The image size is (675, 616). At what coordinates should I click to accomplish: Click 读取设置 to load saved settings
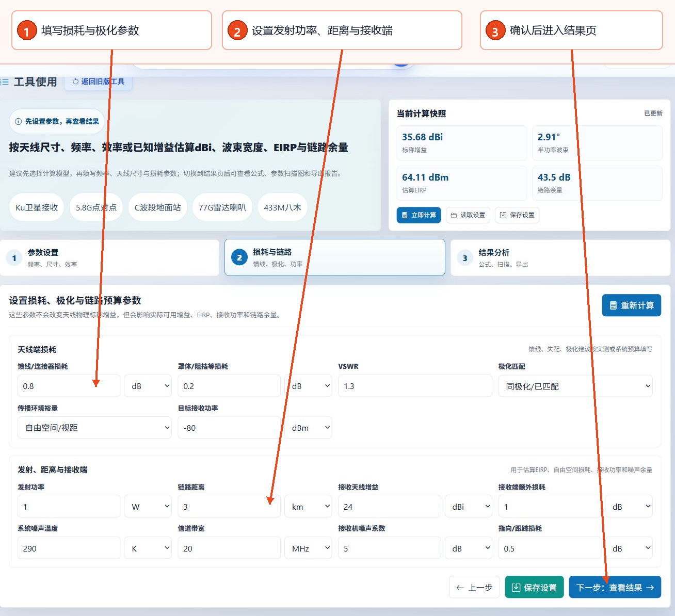pyautogui.click(x=468, y=215)
